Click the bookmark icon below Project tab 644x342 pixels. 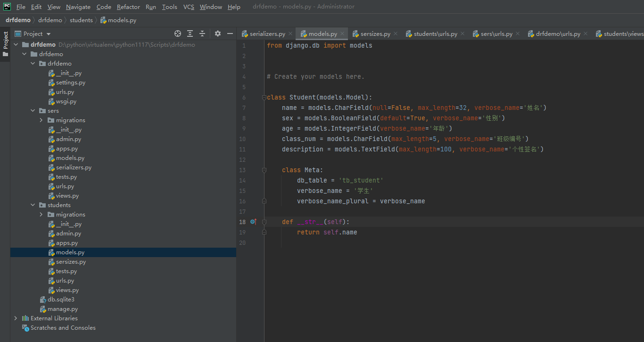[5, 54]
